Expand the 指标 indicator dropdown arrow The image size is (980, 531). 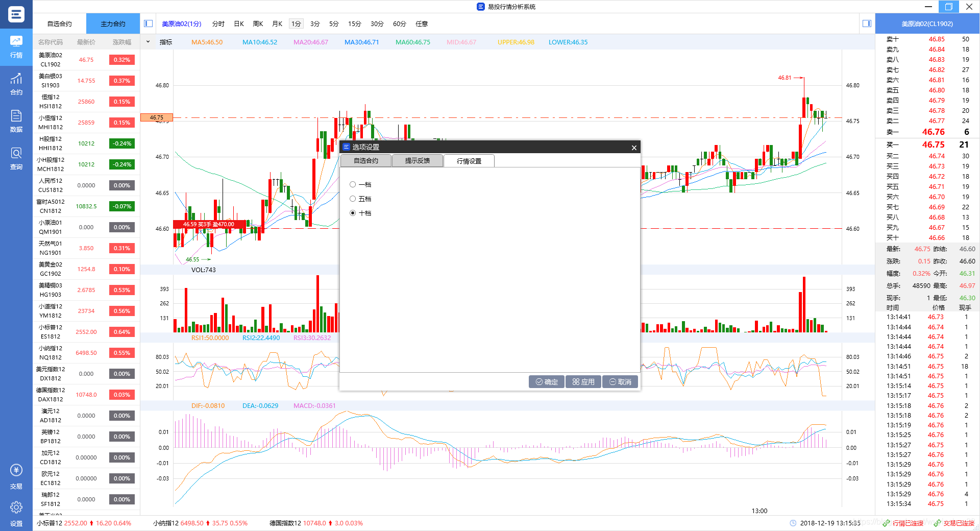[148, 42]
